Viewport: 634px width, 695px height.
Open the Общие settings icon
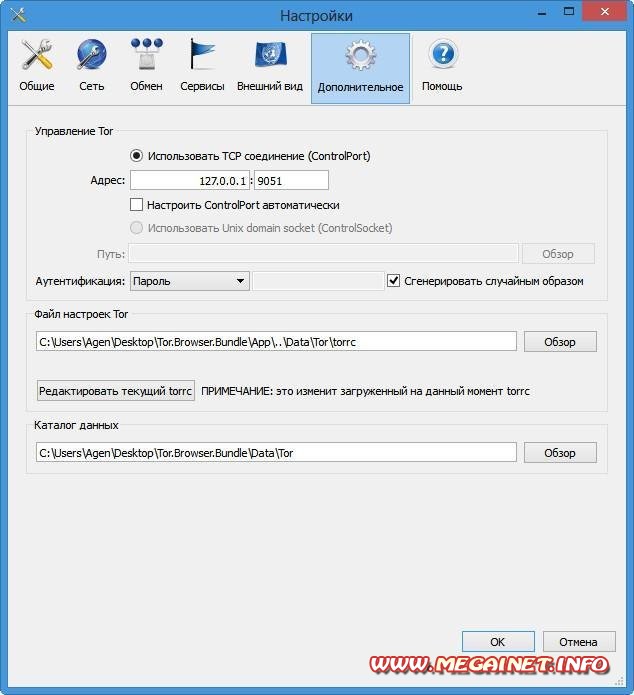point(37,66)
